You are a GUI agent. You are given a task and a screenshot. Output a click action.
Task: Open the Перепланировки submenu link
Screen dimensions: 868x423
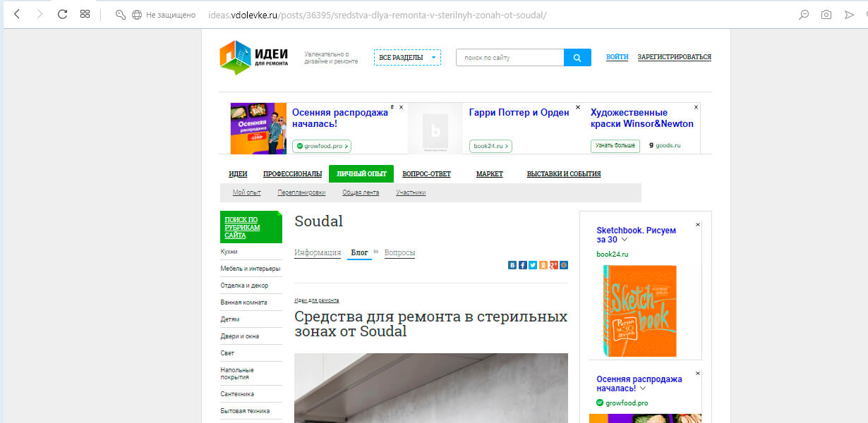click(301, 192)
